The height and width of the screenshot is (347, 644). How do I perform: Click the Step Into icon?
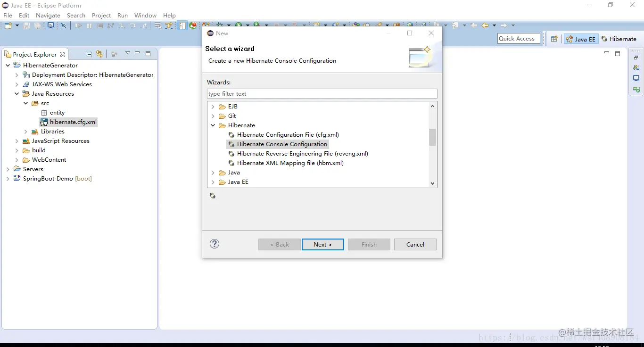(122, 25)
